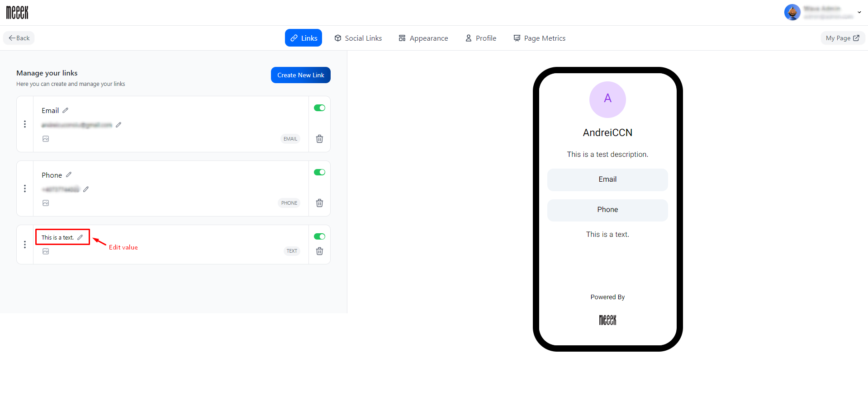Viewport: 868px width, 419px height.
Task: Click pencil icon beside 'This is a text.'
Action: pyautogui.click(x=80, y=237)
